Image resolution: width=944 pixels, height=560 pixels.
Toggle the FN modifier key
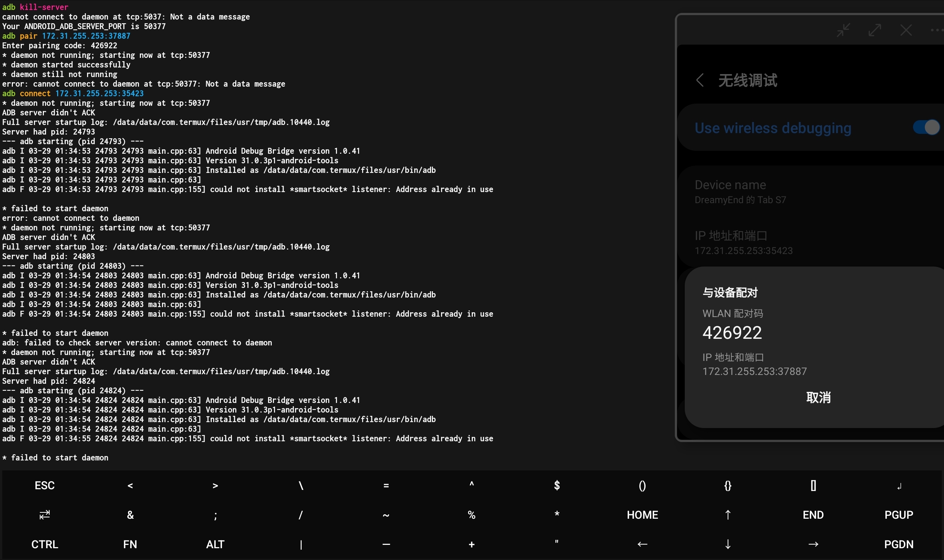point(129,544)
